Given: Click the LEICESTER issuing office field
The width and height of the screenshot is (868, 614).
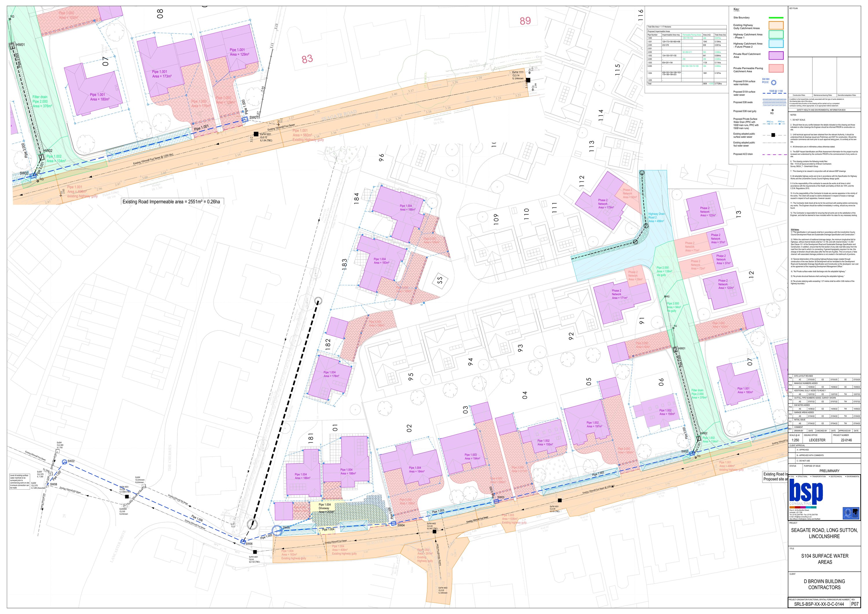Looking at the screenshot, I should pos(817,440).
